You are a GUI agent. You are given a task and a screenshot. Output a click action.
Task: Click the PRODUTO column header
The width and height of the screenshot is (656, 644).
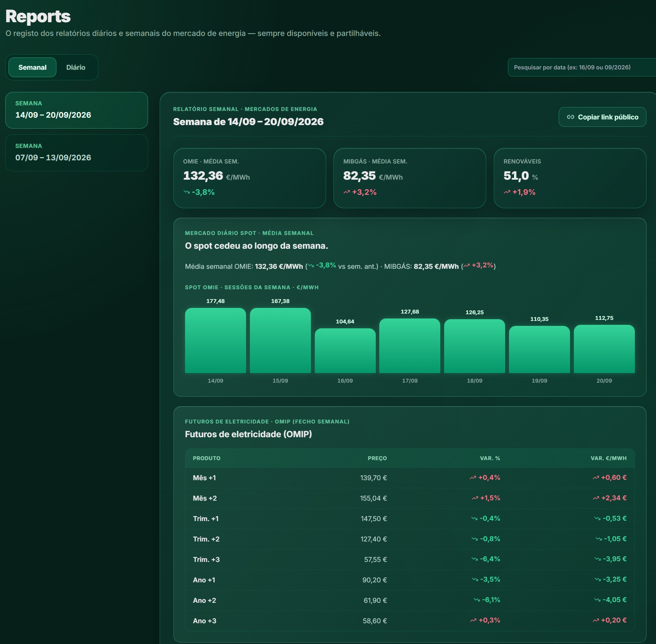pos(207,458)
